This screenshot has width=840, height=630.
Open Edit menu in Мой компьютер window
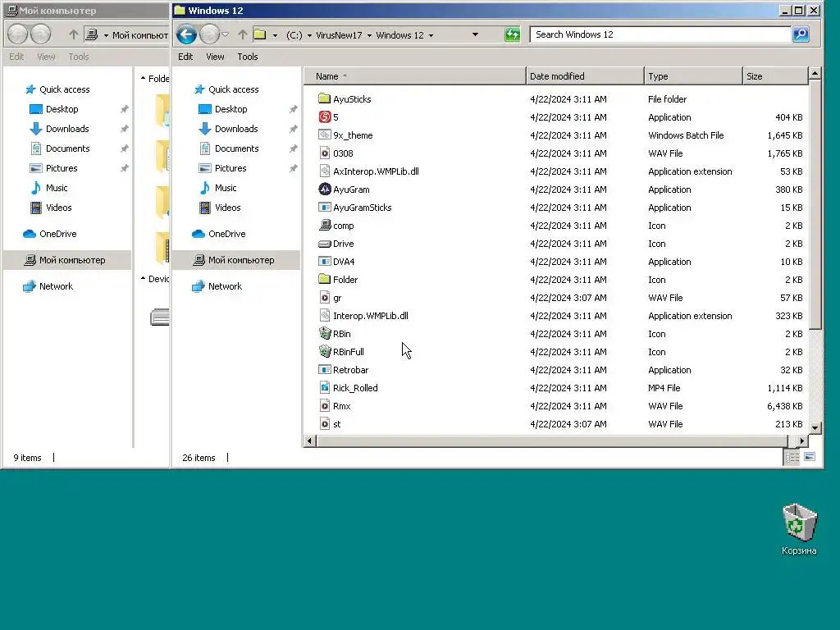click(16, 57)
